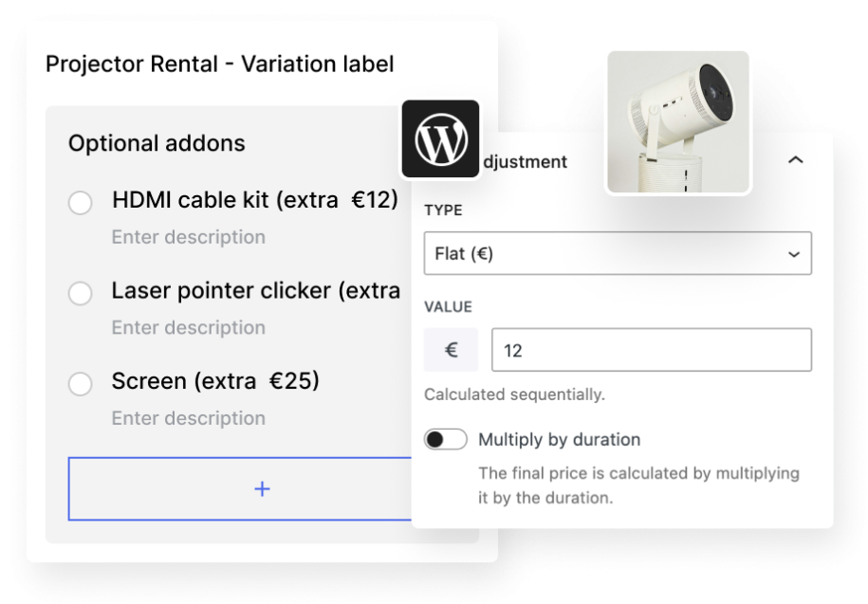The image size is (868, 604).
Task: Select the Laser pointer clicker radio button
Action: 81,293
